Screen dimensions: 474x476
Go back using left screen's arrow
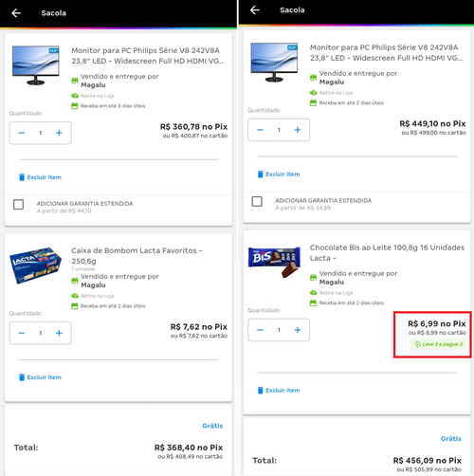click(x=16, y=13)
